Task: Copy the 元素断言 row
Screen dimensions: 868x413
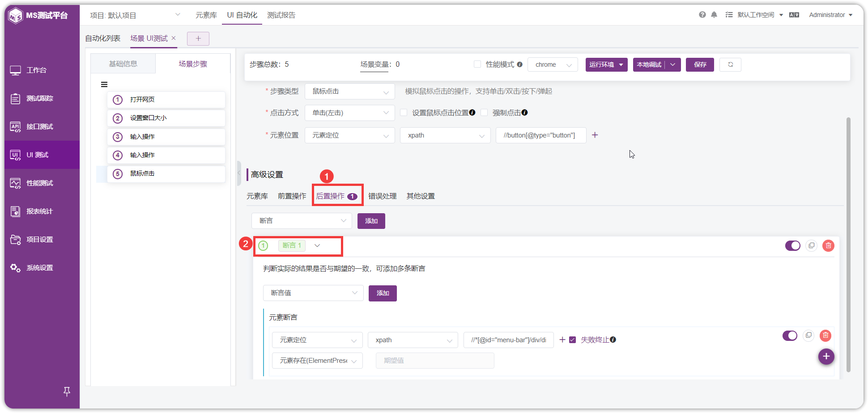Action: pyautogui.click(x=808, y=335)
